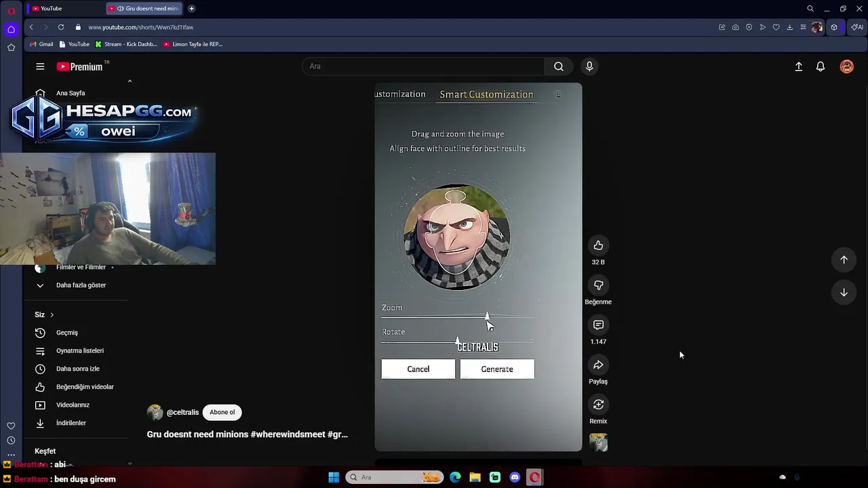This screenshot has height=488, width=868.
Task: Open the Opera menu logo icon
Action: click(x=12, y=9)
